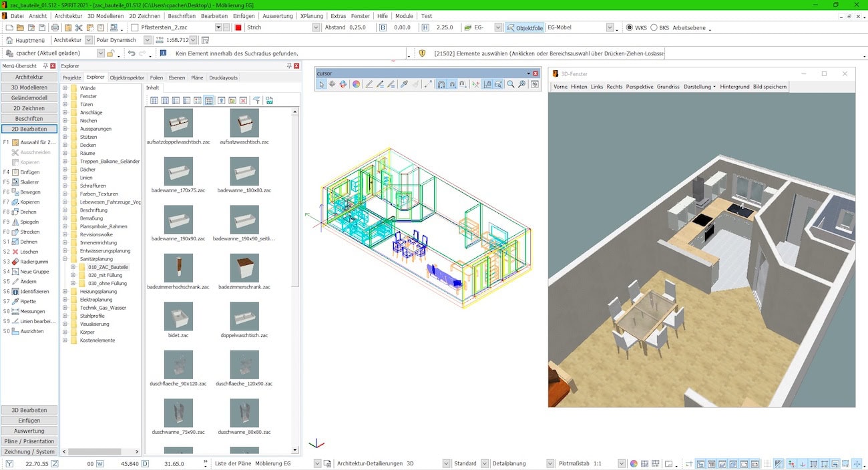The width and height of the screenshot is (868, 470).
Task: Open the Darstellung dropdown in 3D window
Action: coord(699,87)
